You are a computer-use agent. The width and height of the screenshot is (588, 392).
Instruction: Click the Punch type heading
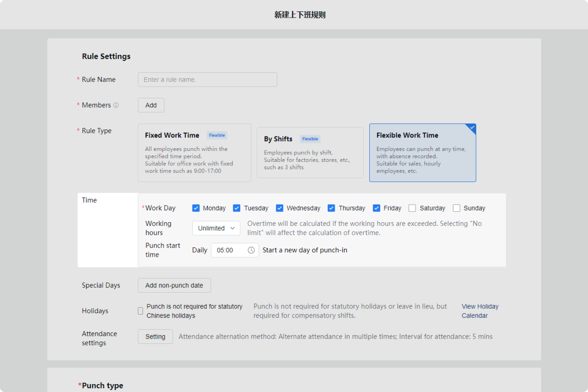[x=102, y=386]
